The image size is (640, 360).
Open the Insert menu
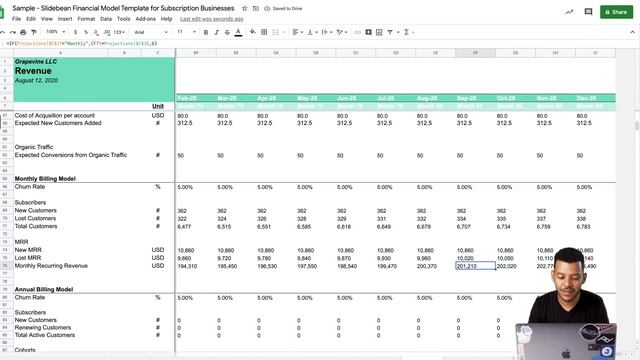click(x=65, y=19)
